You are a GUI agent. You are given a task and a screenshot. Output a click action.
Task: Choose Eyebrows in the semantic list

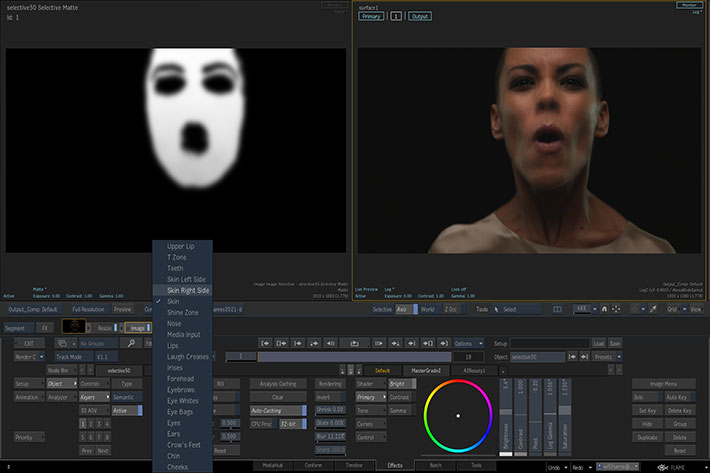click(x=182, y=390)
